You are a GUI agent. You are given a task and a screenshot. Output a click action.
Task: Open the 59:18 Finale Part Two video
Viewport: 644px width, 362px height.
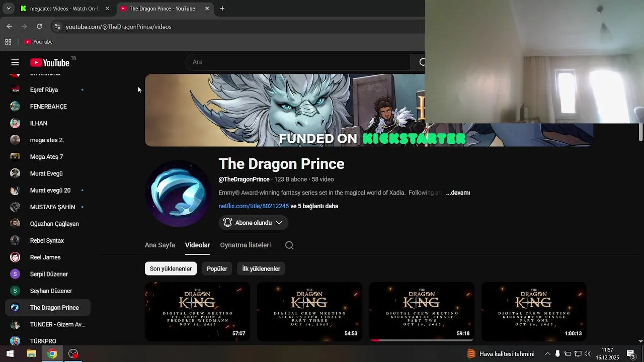422,312
